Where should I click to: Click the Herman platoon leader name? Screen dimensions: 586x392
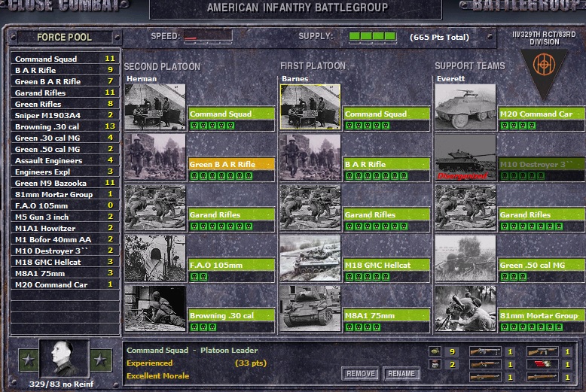[142, 79]
